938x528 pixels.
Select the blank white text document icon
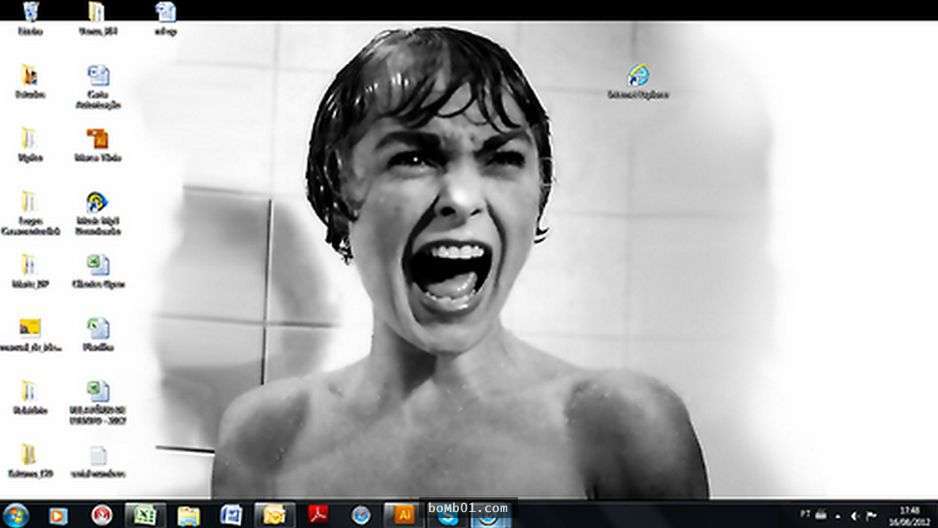(x=98, y=462)
